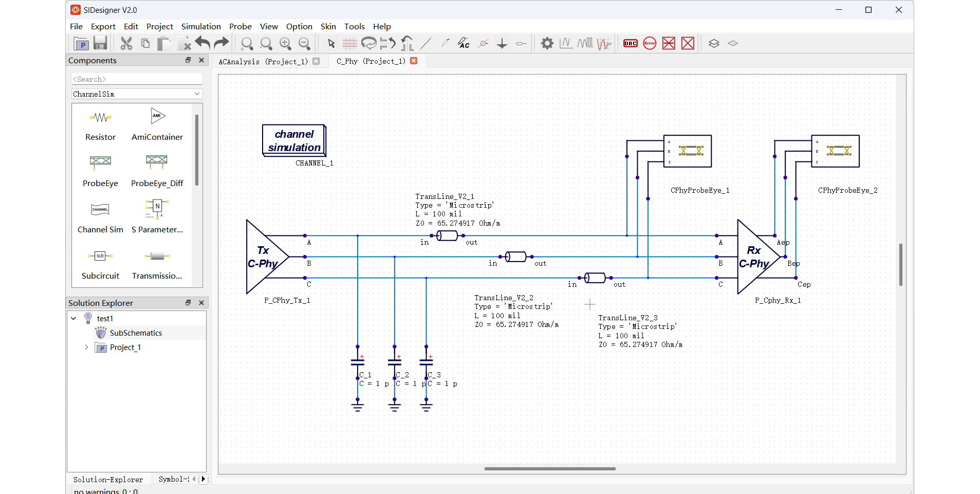980x494 pixels.
Task: Click the component Search field
Action: (x=137, y=79)
